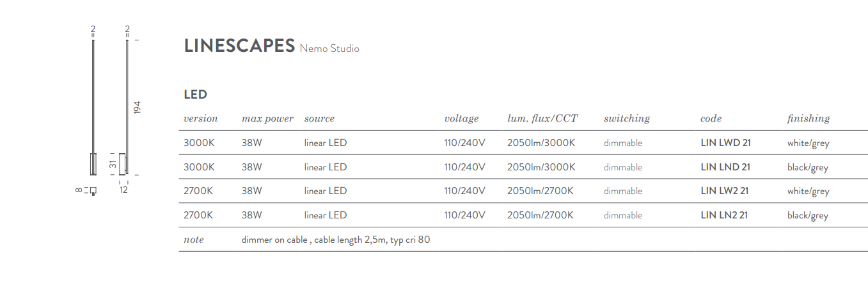The height and width of the screenshot is (294, 868).
Task: Click the "code" column header
Action: pyautogui.click(x=711, y=118)
